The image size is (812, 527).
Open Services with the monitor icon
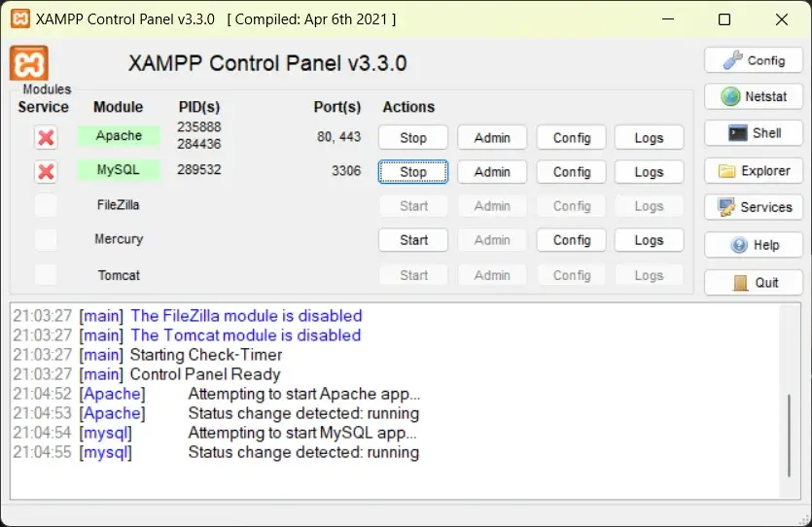(x=754, y=207)
